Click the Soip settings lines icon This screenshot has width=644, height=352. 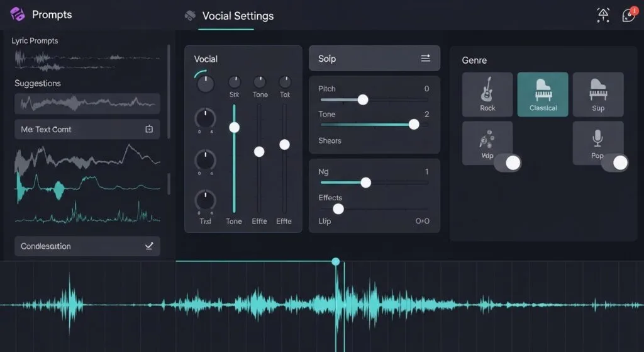[426, 58]
